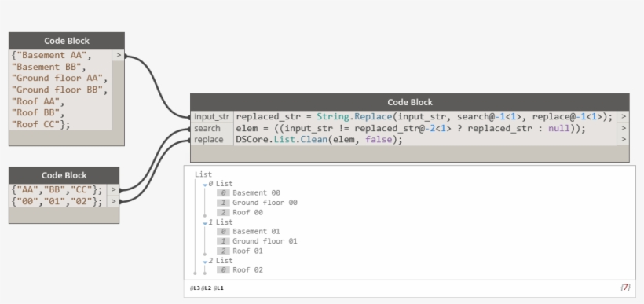Select the "Ground floor 00" list item

[265, 203]
